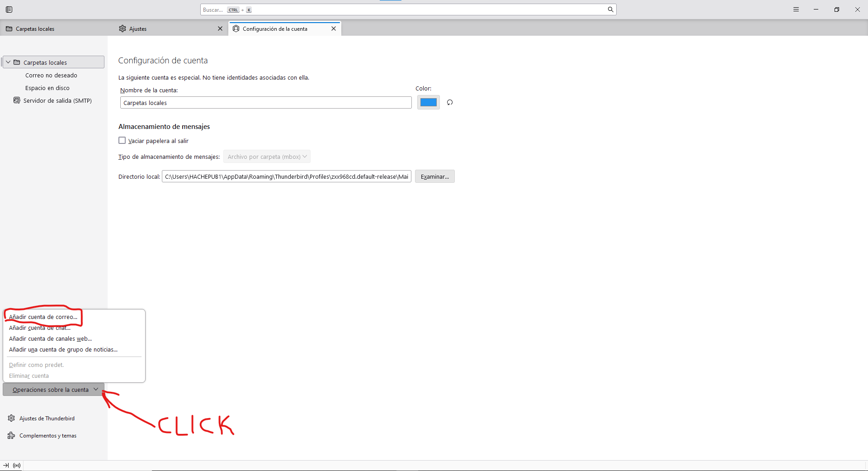The width and height of the screenshot is (868, 471).
Task: Click the collapse arrow icon in status bar
Action: pos(6,465)
